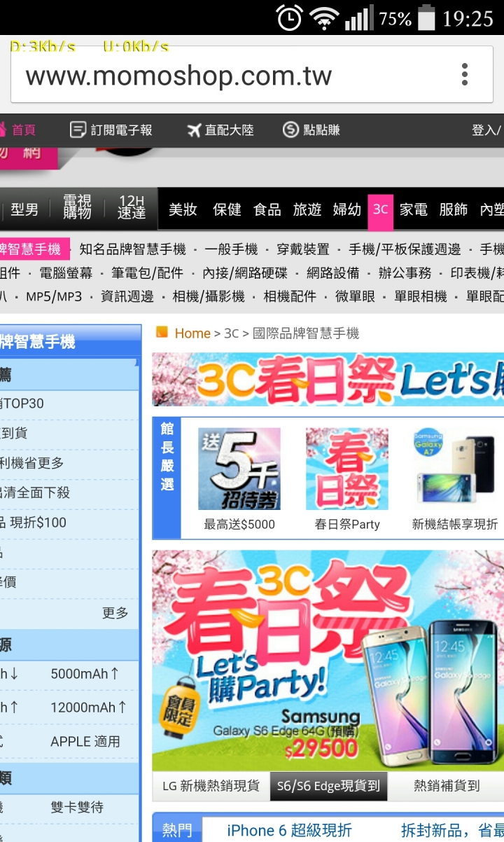Tap the airplane 直配大陸 link
The height and width of the screenshot is (842, 504).
click(x=220, y=130)
